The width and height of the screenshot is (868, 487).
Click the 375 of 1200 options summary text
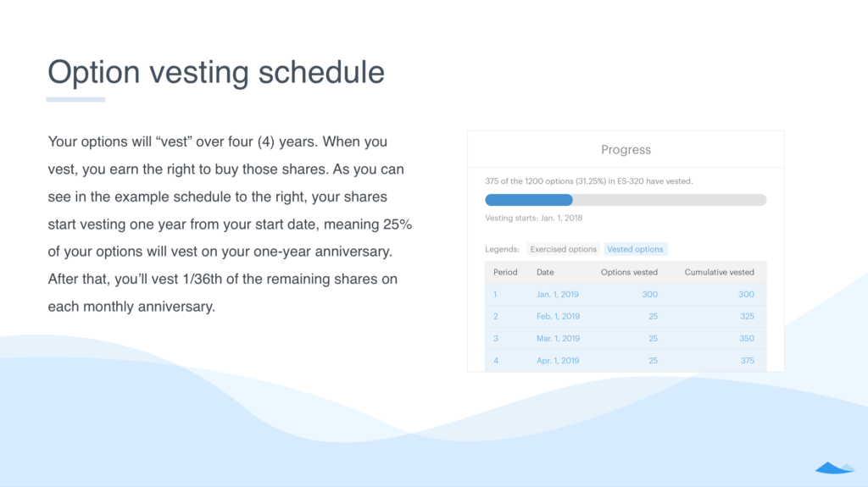point(588,181)
